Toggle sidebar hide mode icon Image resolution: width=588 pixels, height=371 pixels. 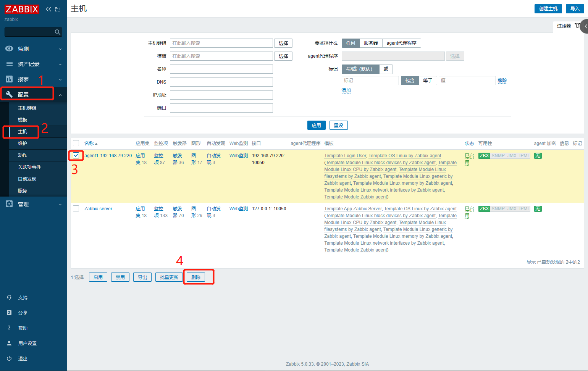tap(58, 9)
